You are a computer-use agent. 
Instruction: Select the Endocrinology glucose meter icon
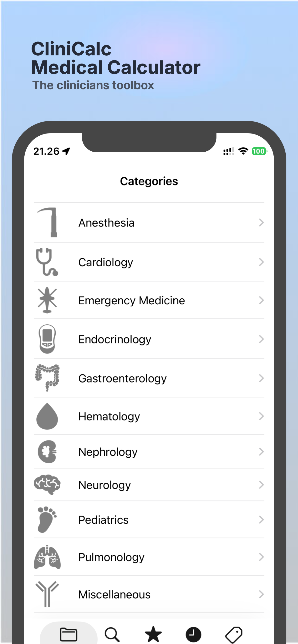[x=47, y=339]
